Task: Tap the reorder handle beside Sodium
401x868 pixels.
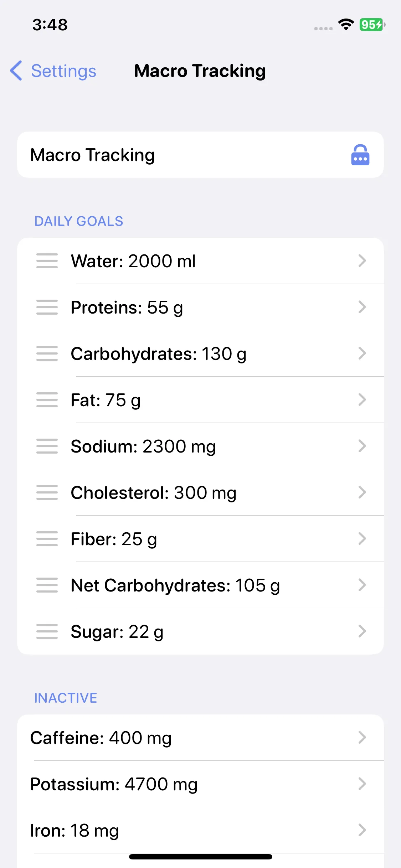Action: (47, 446)
